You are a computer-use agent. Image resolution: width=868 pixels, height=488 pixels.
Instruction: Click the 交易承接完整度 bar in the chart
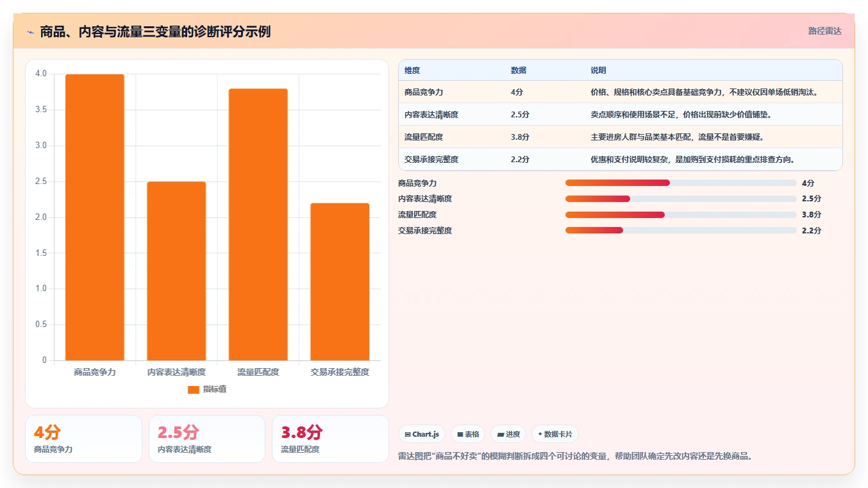point(340,282)
